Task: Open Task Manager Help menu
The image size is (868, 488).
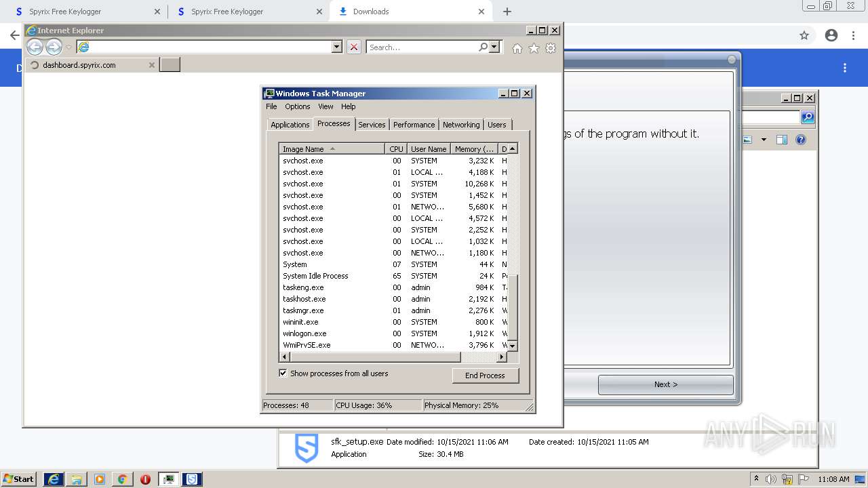Action: coord(348,106)
